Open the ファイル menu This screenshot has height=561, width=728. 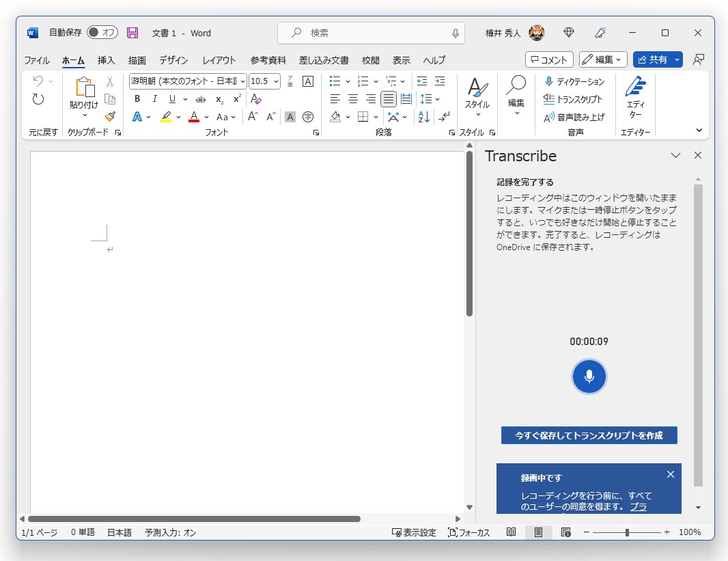pyautogui.click(x=36, y=60)
